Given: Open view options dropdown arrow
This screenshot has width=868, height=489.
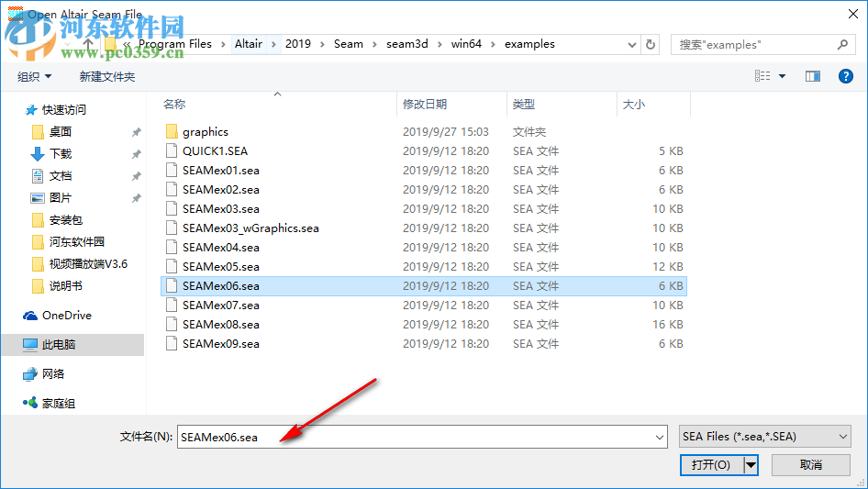Looking at the screenshot, I should [x=782, y=76].
